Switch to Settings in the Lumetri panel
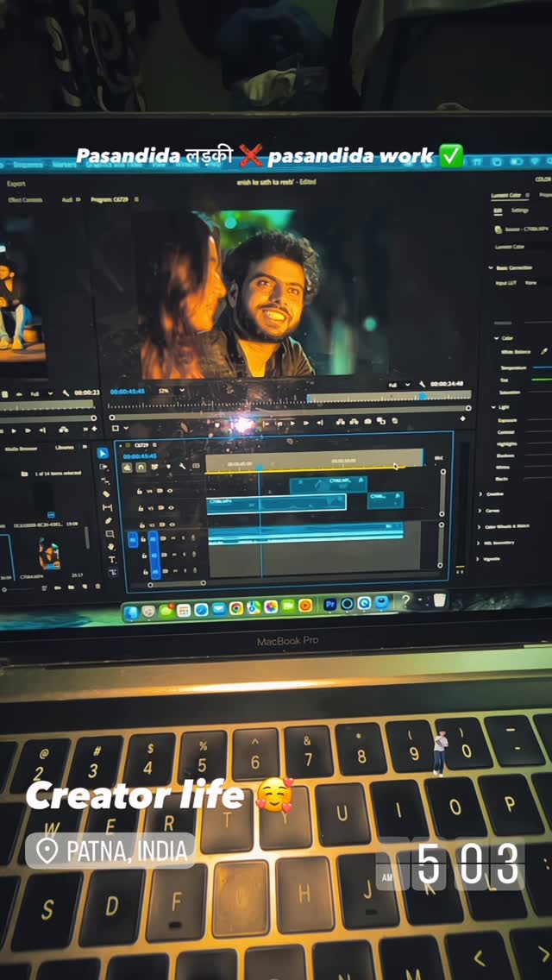Image resolution: width=552 pixels, height=980 pixels. coord(520,210)
